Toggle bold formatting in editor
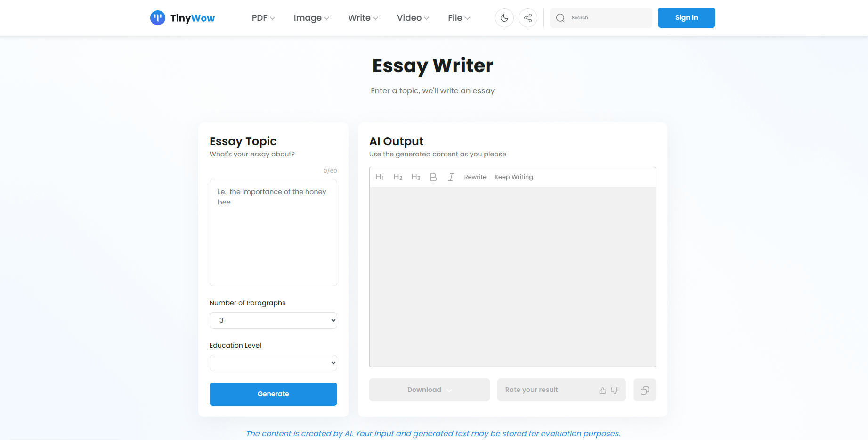868x440 pixels. [433, 177]
